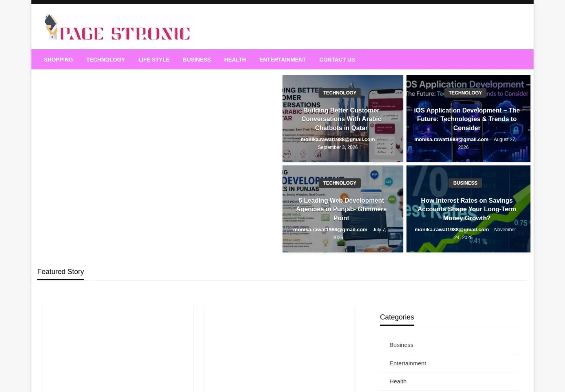This screenshot has width=565, height=392.
Task: Open How Interest Rates on Savings article
Action: click(x=467, y=209)
